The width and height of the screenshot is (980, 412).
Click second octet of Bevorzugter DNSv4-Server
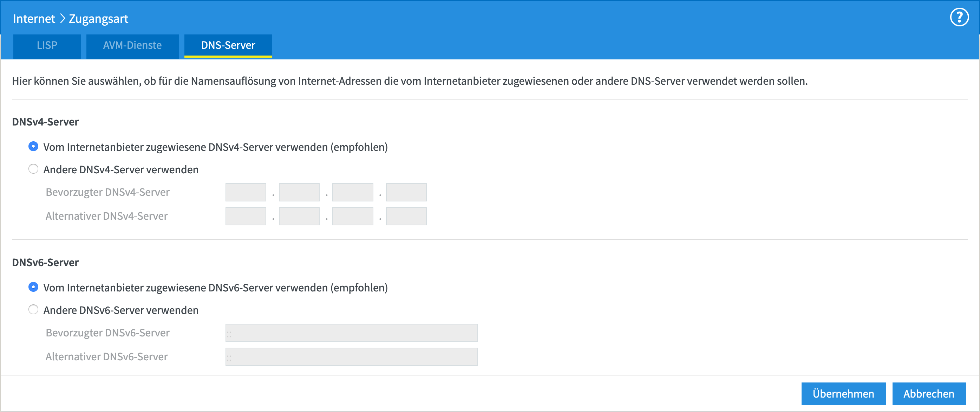(x=299, y=192)
